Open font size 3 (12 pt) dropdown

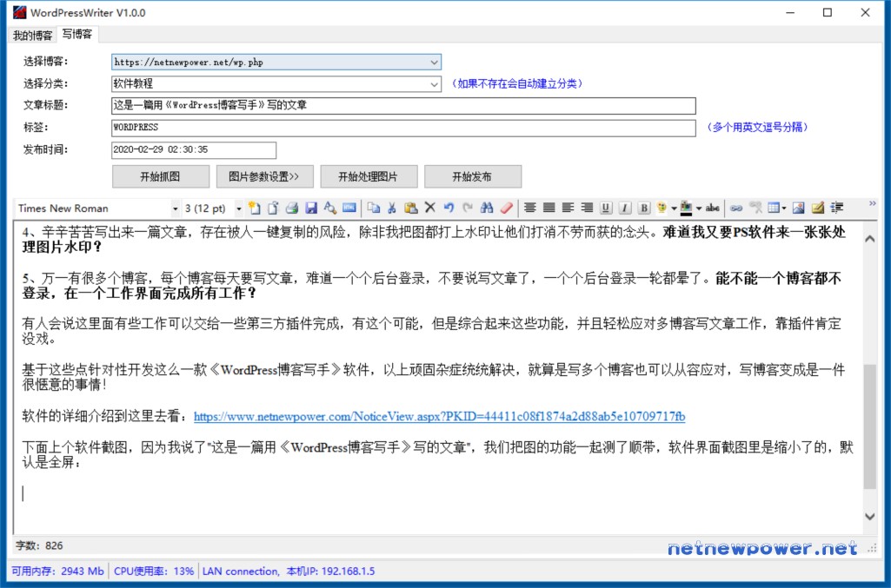pos(239,208)
